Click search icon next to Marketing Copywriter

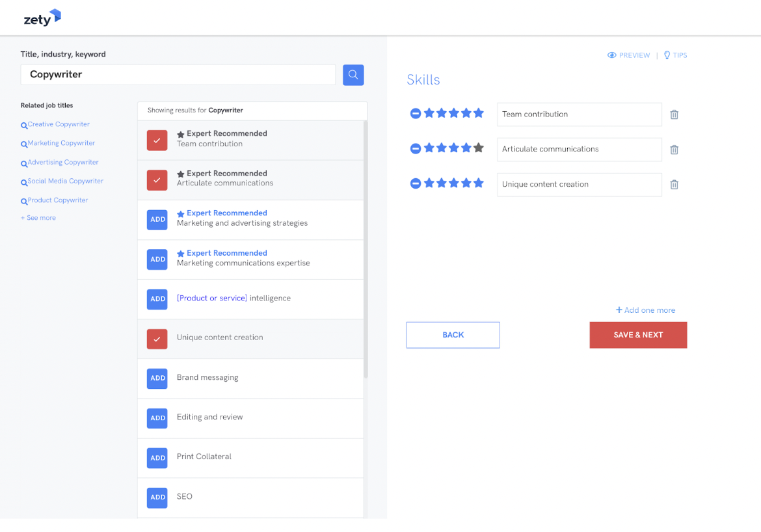tap(24, 144)
